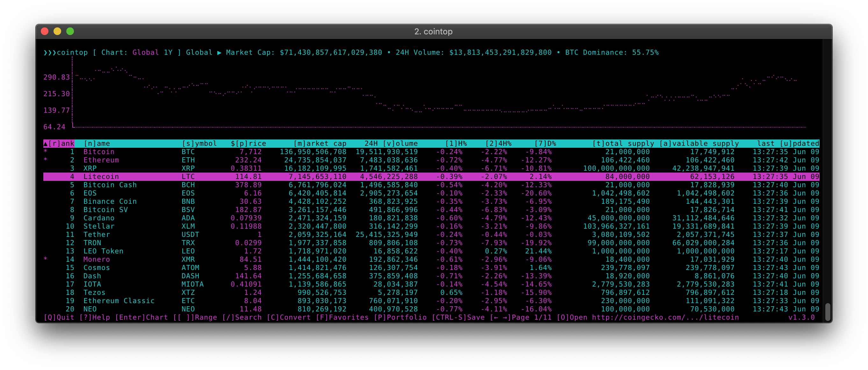Viewport: 868px width, 370px height.
Task: Click the sort arrow on rank header
Action: coord(46,143)
